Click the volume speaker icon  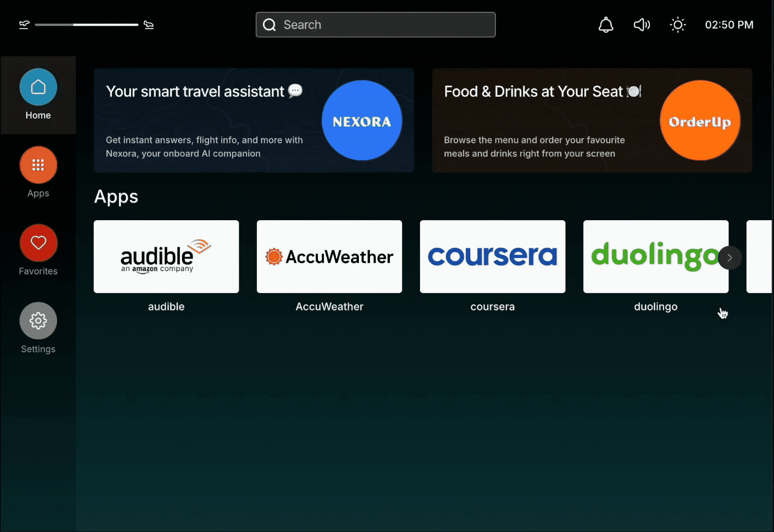[642, 25]
